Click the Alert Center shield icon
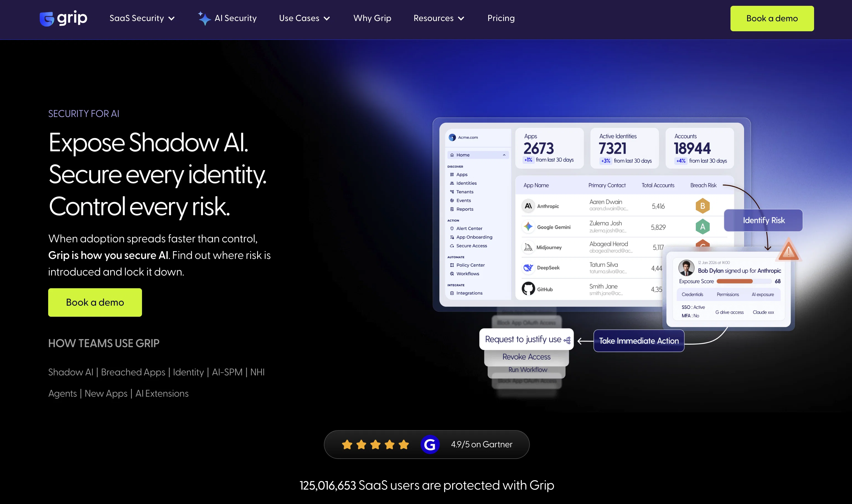This screenshot has height=504, width=852. [x=452, y=228]
